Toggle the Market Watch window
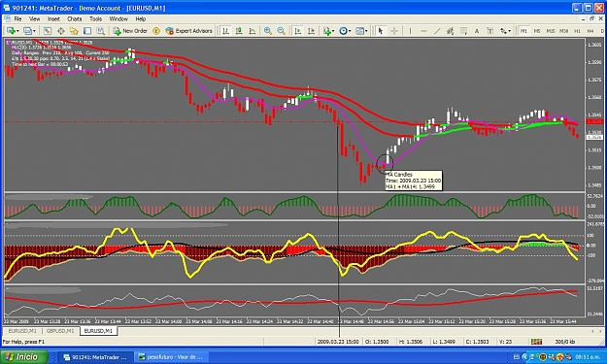Image resolution: width=607 pixels, height=364 pixels. (48, 31)
